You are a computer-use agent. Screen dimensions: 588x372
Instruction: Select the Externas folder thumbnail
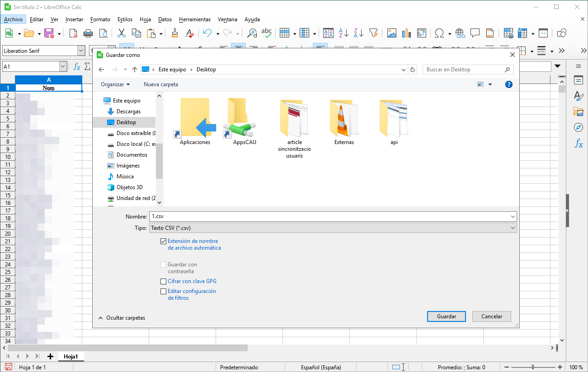point(344,121)
